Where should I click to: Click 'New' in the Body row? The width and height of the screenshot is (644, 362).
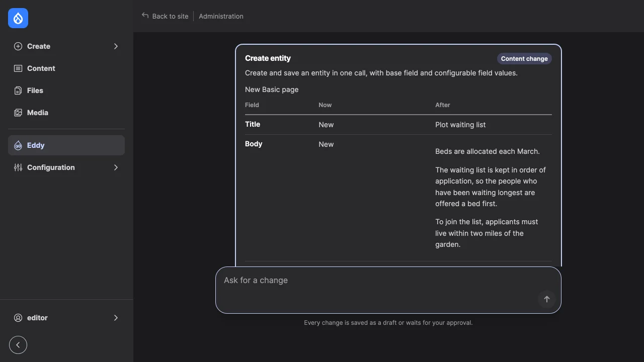tap(326, 144)
